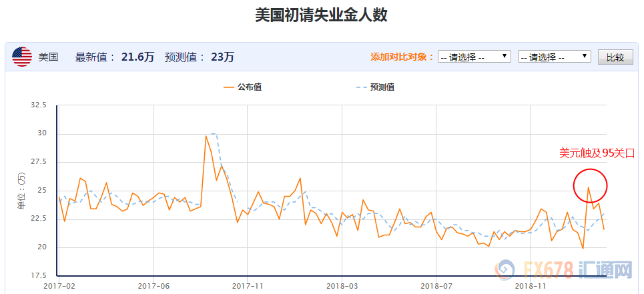Open the first 请选择 comparison dropdown
644x294 pixels.
point(474,57)
